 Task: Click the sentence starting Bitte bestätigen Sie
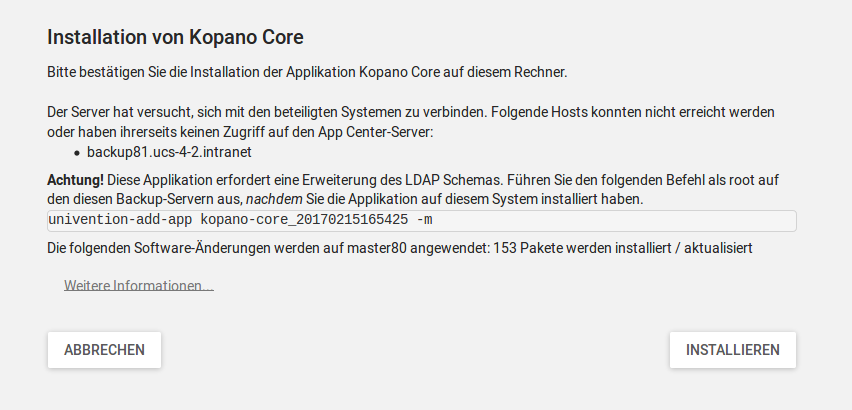point(307,73)
